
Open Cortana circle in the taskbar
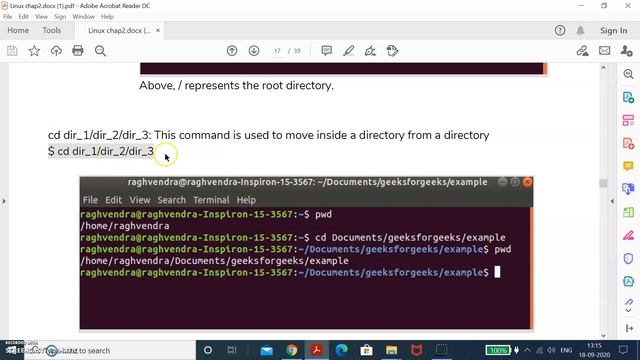pos(208,350)
